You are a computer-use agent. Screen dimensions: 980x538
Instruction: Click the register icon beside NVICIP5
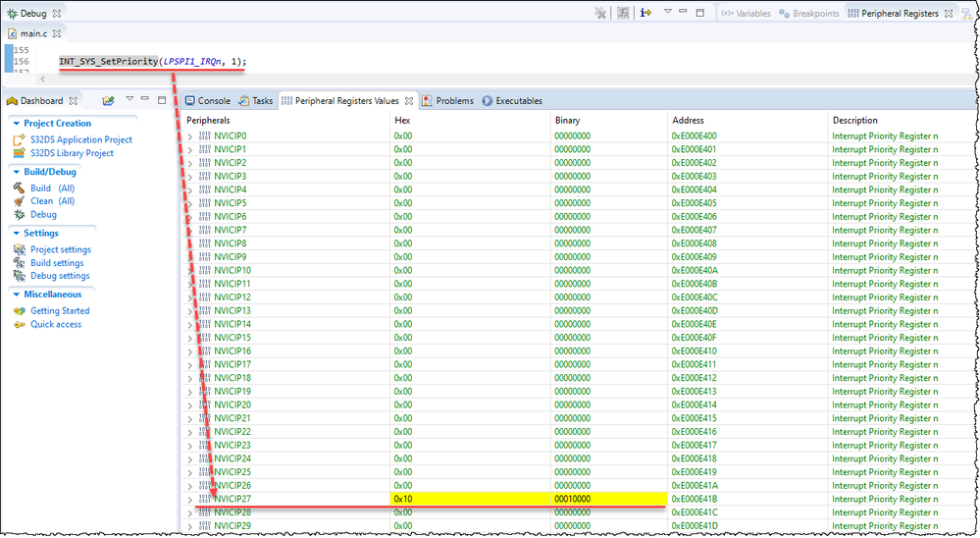point(204,202)
